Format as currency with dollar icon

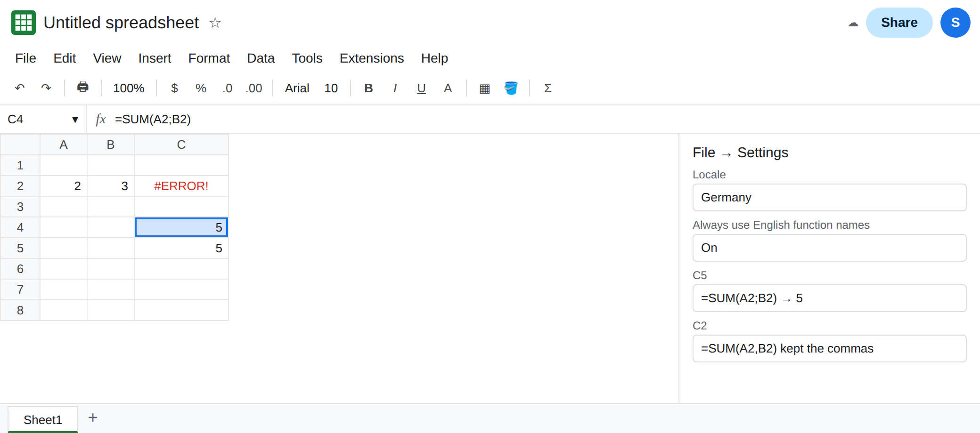(x=175, y=88)
